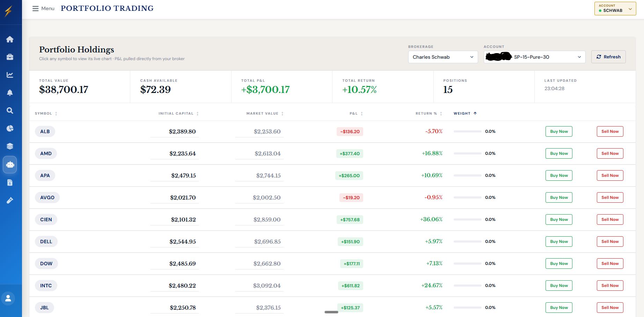This screenshot has height=317, width=644.
Task: Open the line chart analytics sidebar icon
Action: point(10,74)
